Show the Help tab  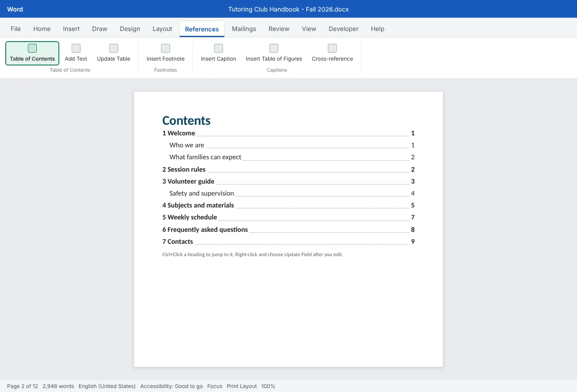coord(377,29)
